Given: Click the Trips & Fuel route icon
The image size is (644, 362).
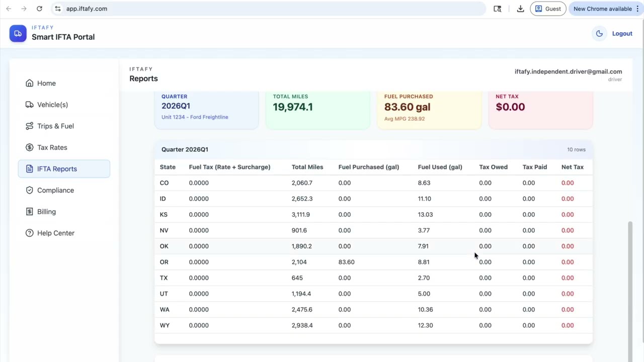Looking at the screenshot, I should point(29,126).
